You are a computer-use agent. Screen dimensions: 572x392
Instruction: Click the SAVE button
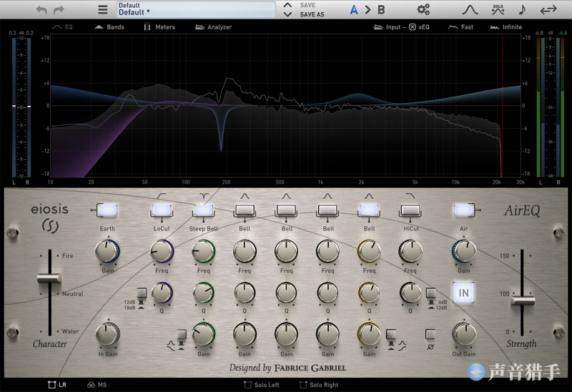pyautogui.click(x=307, y=5)
